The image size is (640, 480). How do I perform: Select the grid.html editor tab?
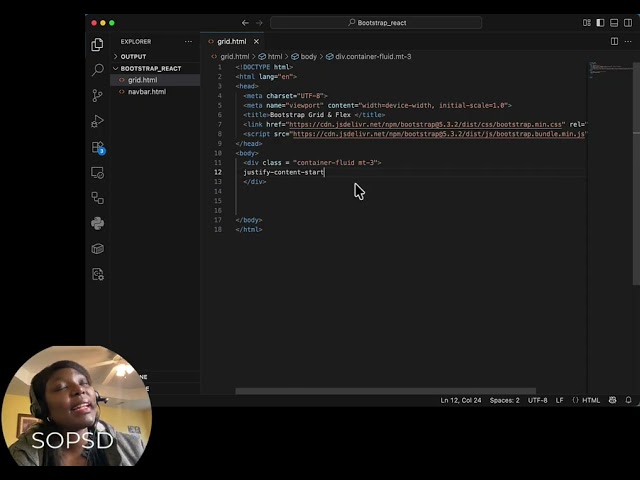[231, 41]
